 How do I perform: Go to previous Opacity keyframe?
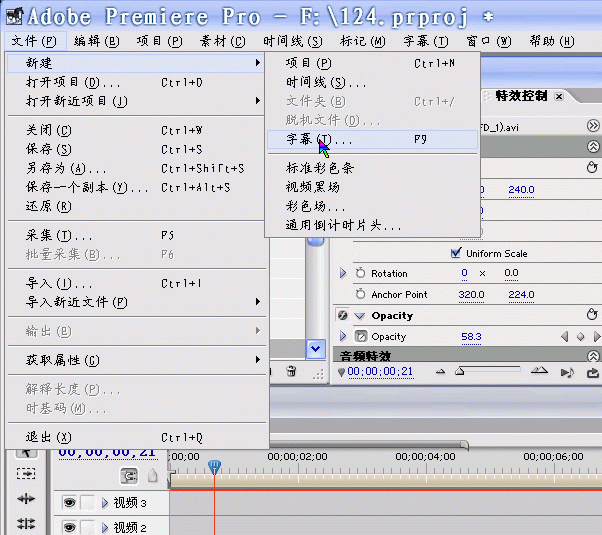pyautogui.click(x=564, y=337)
